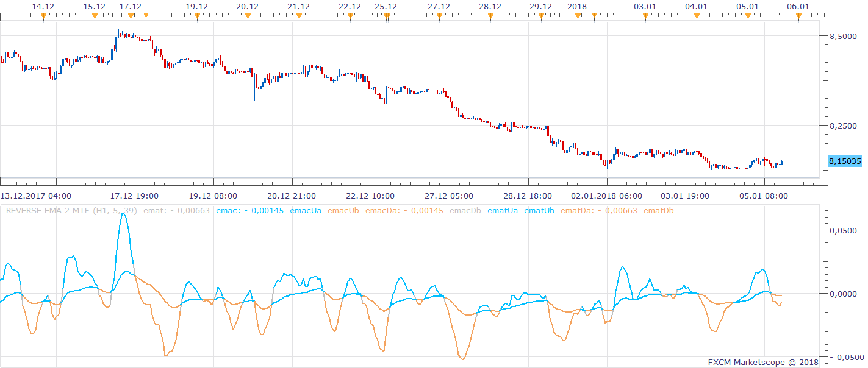The image size is (868, 368).
Task: Click the 8,2500 price axis value
Action: coord(843,126)
